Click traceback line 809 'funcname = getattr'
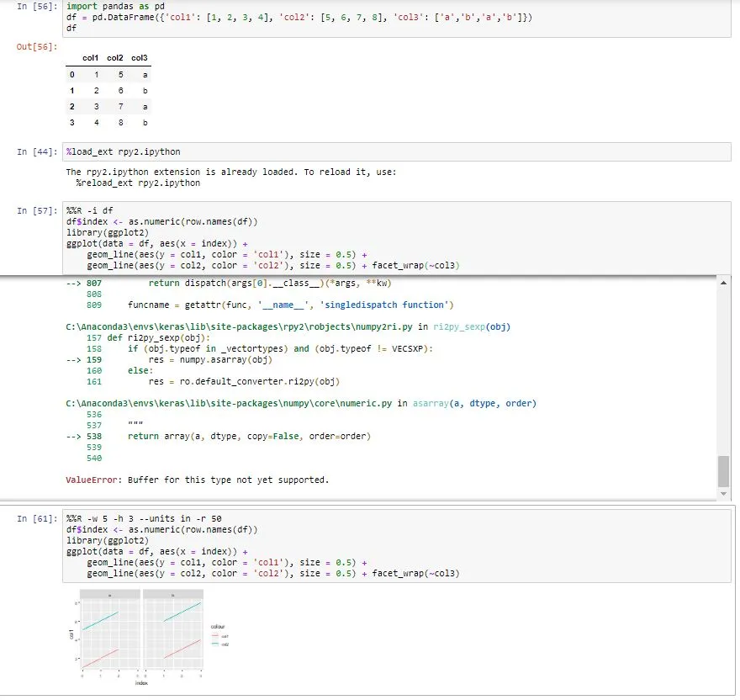 [x=291, y=305]
